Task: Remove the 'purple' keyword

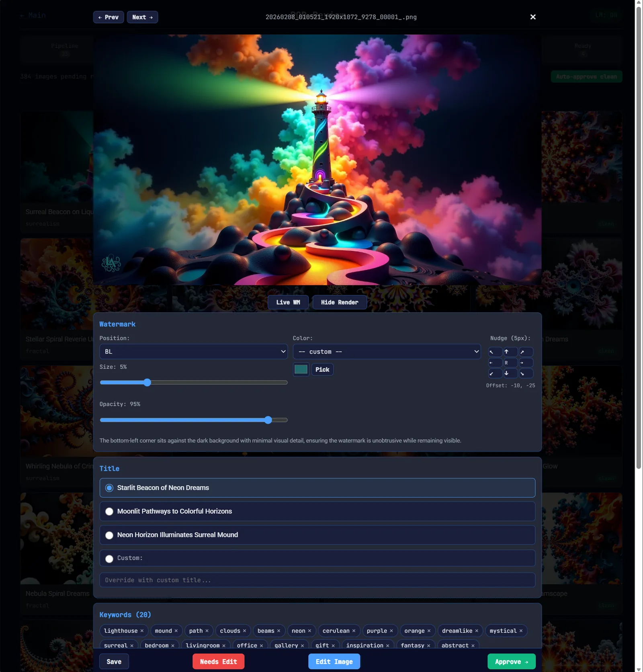Action: pyautogui.click(x=391, y=631)
